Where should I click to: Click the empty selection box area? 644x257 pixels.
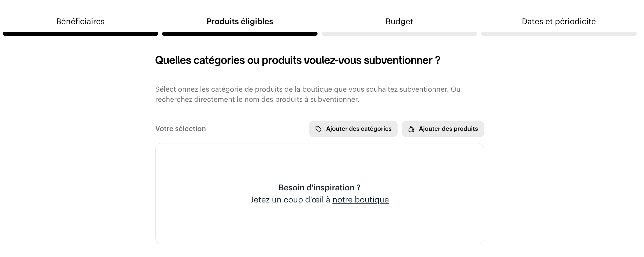[319, 163]
